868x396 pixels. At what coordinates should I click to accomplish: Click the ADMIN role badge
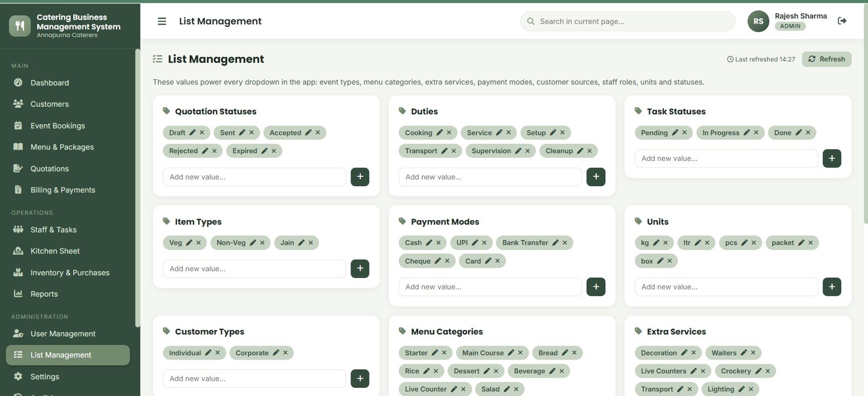tap(790, 26)
